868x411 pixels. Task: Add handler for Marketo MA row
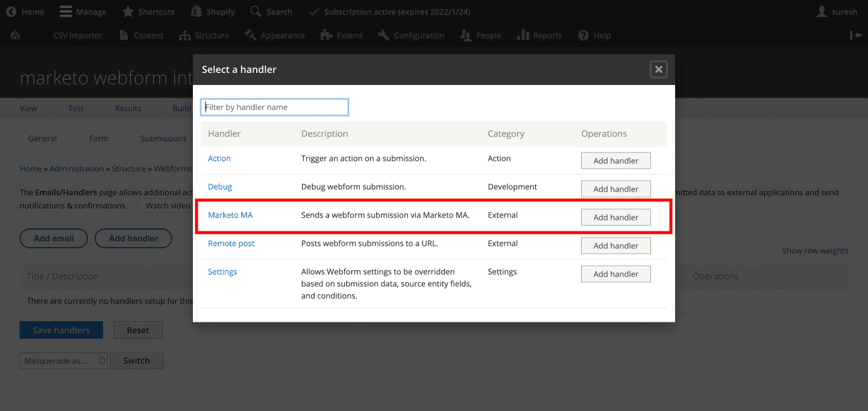click(616, 218)
